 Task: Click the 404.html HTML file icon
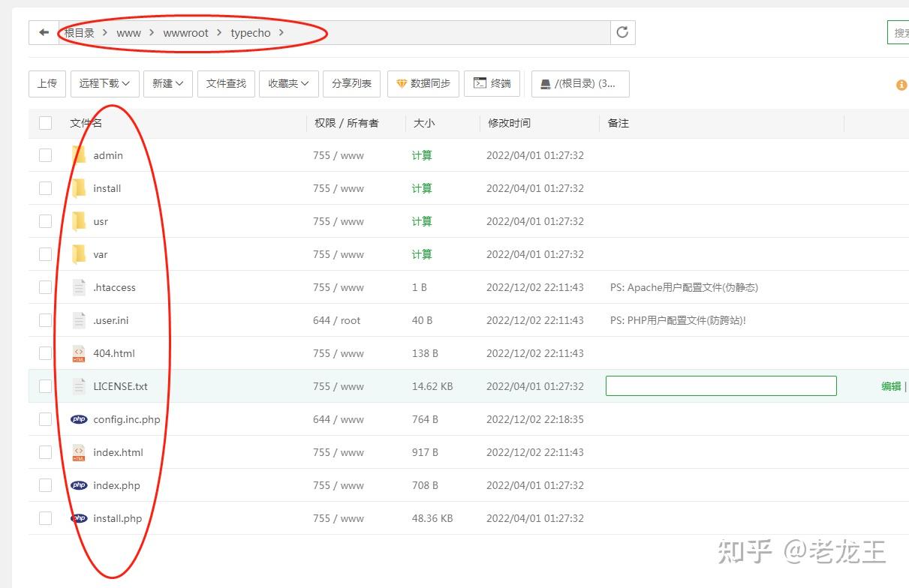tap(78, 353)
